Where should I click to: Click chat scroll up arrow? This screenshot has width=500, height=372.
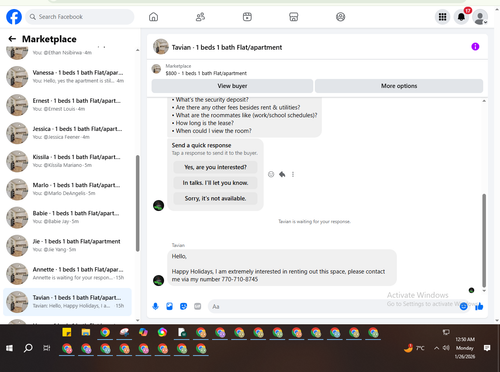tap(484, 101)
